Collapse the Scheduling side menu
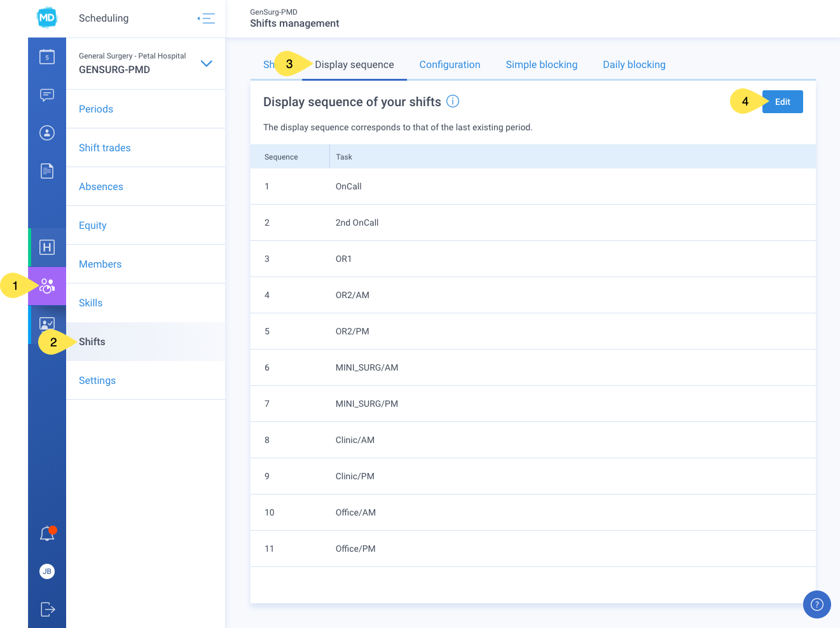The height and width of the screenshot is (628, 840). (206, 18)
